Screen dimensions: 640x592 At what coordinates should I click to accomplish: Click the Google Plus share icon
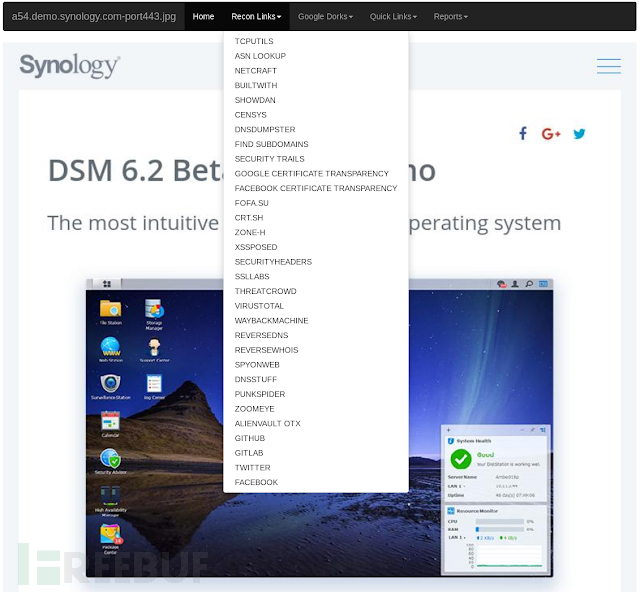pyautogui.click(x=551, y=134)
